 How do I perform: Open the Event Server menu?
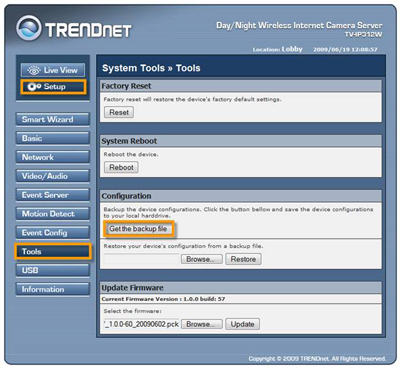pyautogui.click(x=53, y=195)
